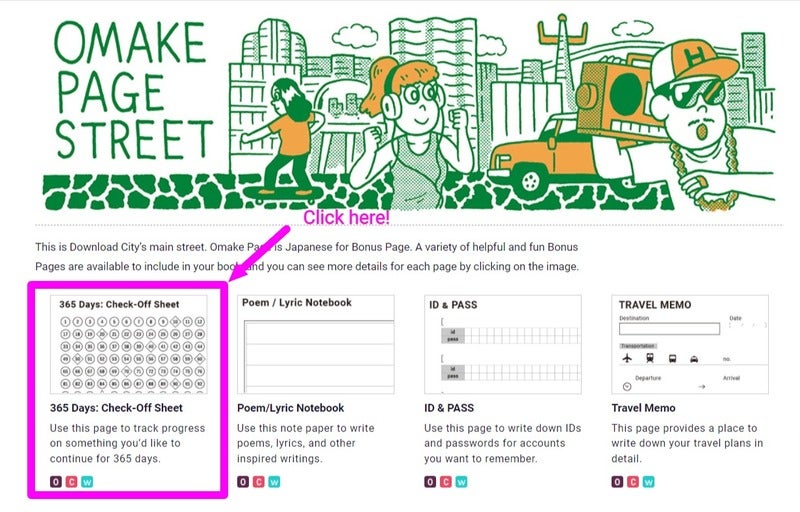Click the red C badge under Travel Memo
Viewport: 800px width, 512px height.
click(x=632, y=482)
